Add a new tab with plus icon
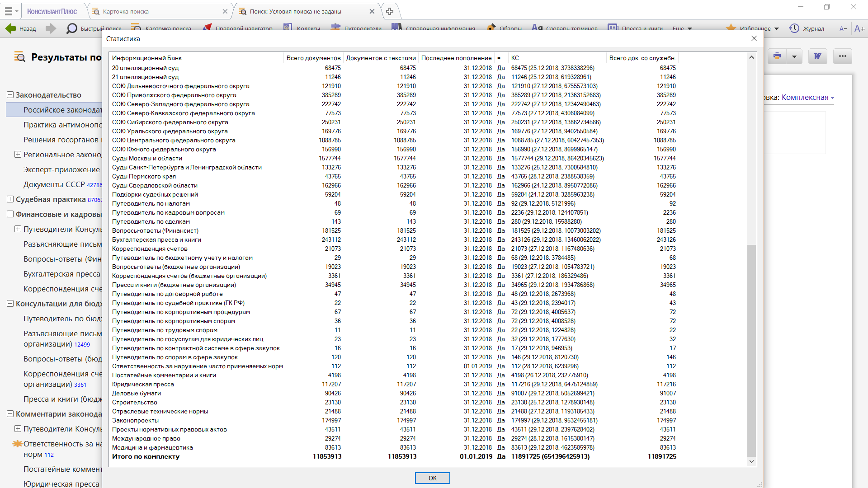868x488 pixels. (x=390, y=11)
